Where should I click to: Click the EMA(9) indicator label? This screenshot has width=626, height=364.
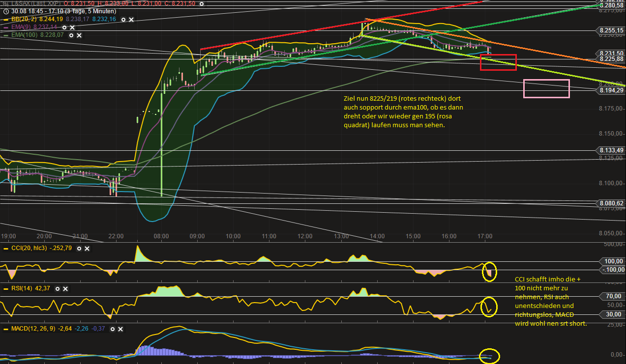pyautogui.click(x=21, y=28)
